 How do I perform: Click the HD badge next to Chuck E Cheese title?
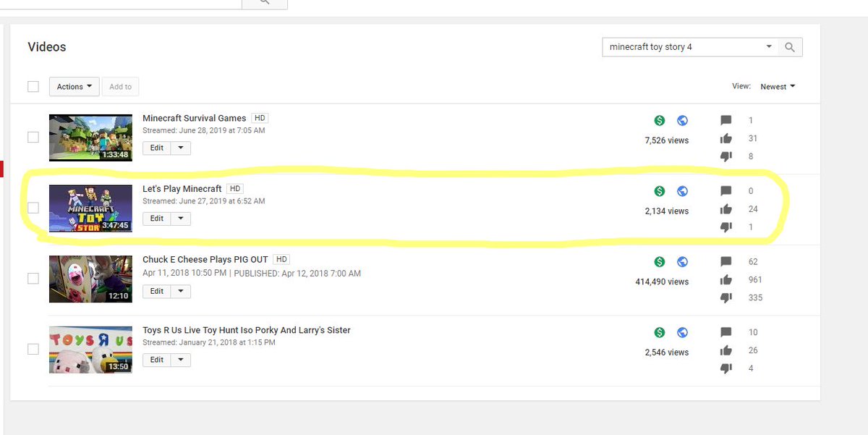[281, 259]
